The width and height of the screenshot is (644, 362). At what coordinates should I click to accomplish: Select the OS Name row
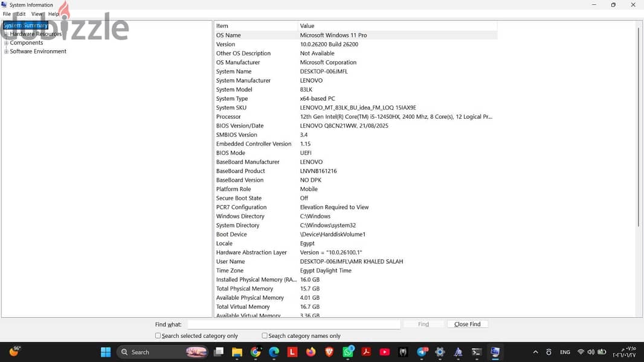pyautogui.click(x=356, y=35)
